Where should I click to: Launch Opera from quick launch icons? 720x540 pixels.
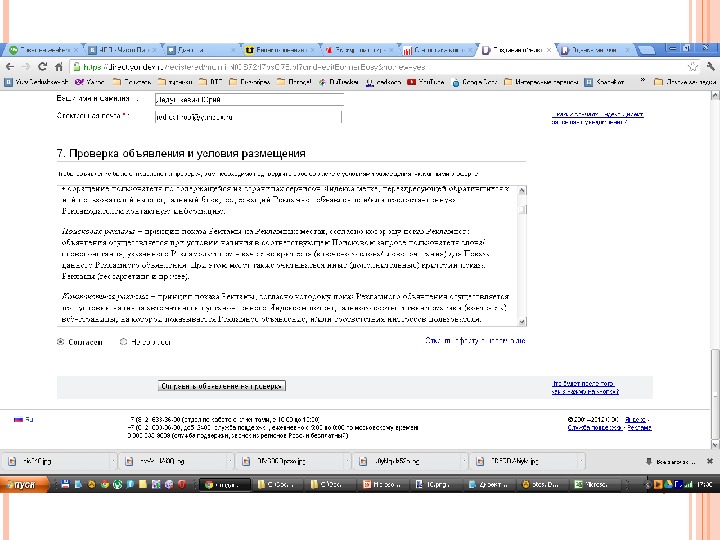[x=182, y=484]
